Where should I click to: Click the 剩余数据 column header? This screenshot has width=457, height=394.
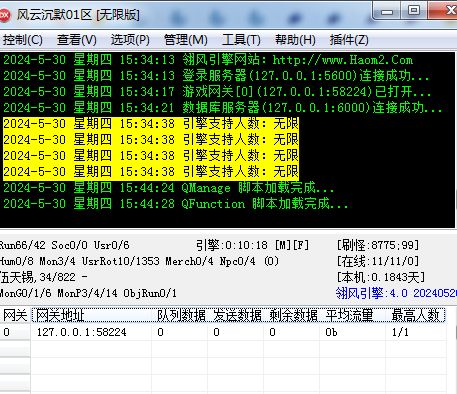tap(293, 315)
